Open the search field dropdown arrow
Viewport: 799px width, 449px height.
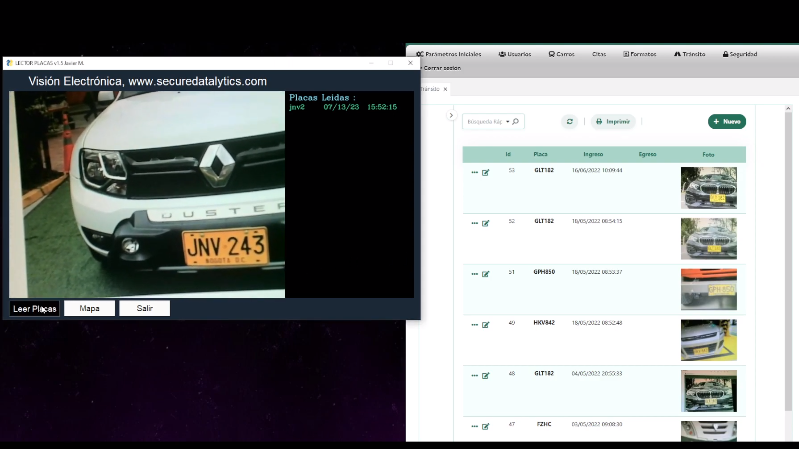(508, 122)
